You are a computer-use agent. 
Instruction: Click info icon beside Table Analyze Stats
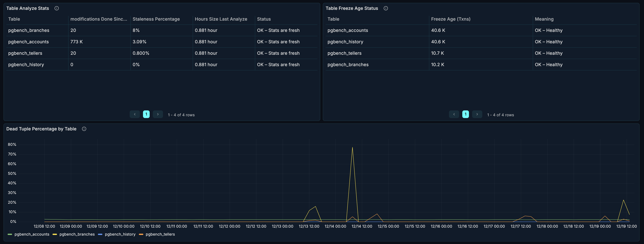tap(57, 8)
